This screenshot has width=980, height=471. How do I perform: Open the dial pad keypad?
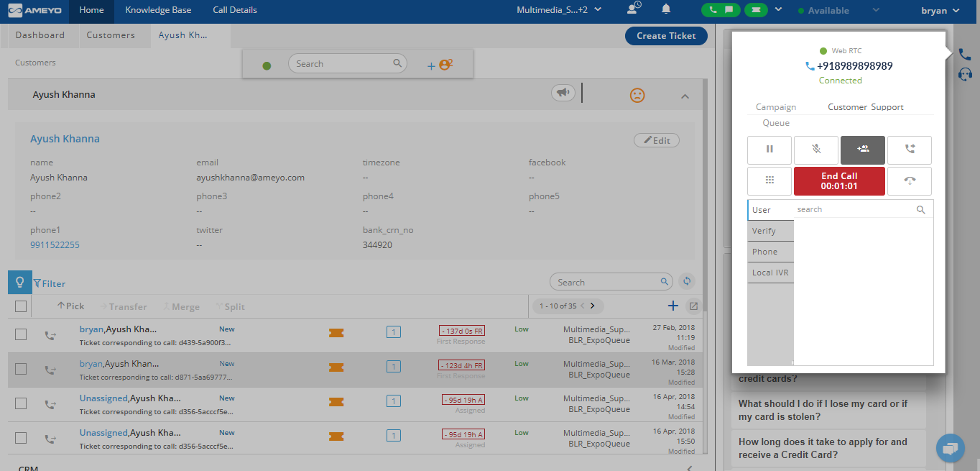769,180
